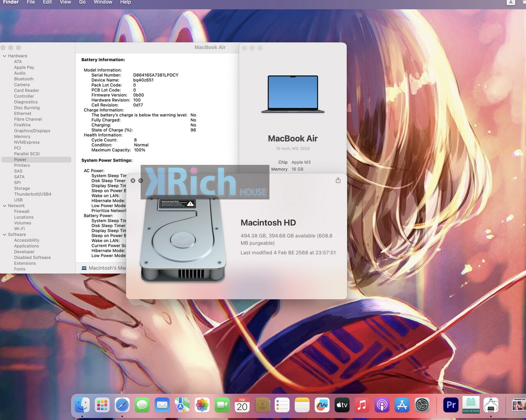
Task: Open Contacts app in the Dock
Action: click(x=262, y=405)
